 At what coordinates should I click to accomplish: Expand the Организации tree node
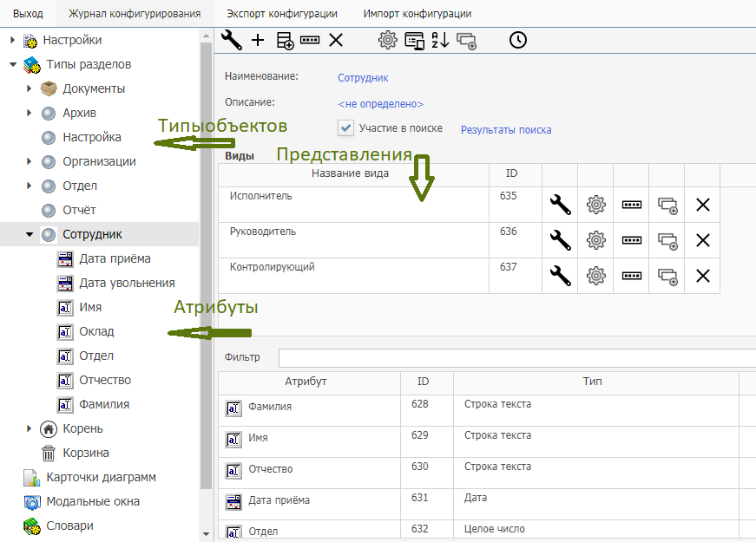29,161
